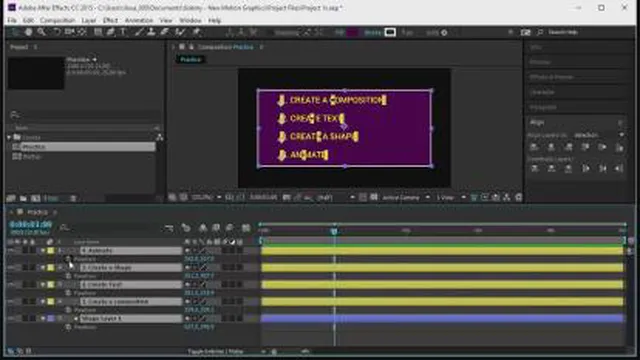Hide the '4. Animate' layer with its eye
640x360 pixels.
(x=11, y=250)
